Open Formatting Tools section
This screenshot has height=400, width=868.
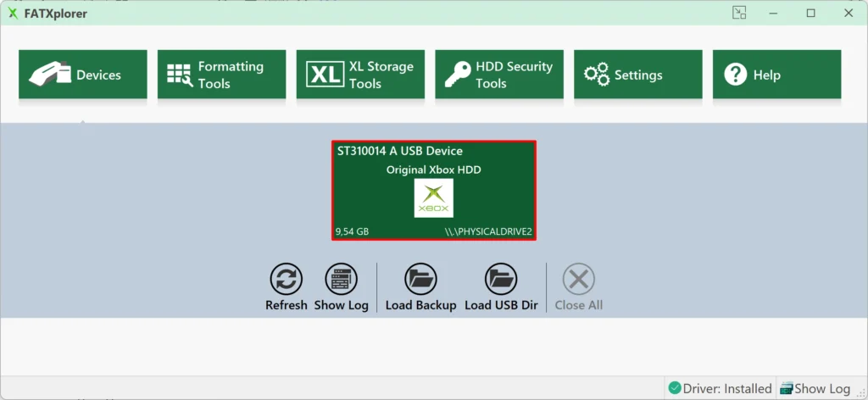[x=221, y=75]
